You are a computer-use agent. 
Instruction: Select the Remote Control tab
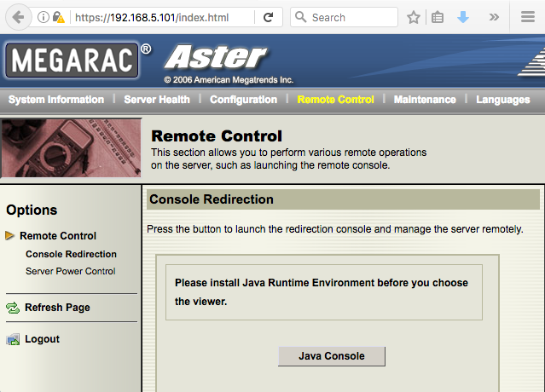coord(335,100)
